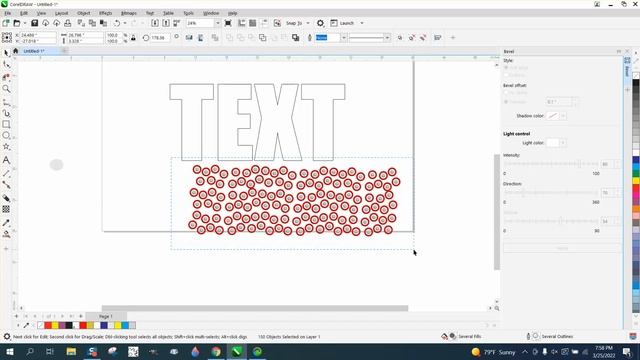Viewport: 640px width, 360px height.
Task: Click the New document icon
Action: coord(6,23)
